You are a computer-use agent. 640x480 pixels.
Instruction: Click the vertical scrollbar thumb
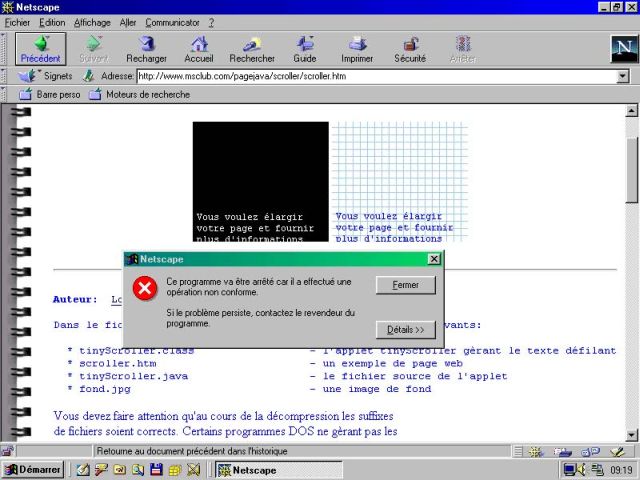(632, 170)
